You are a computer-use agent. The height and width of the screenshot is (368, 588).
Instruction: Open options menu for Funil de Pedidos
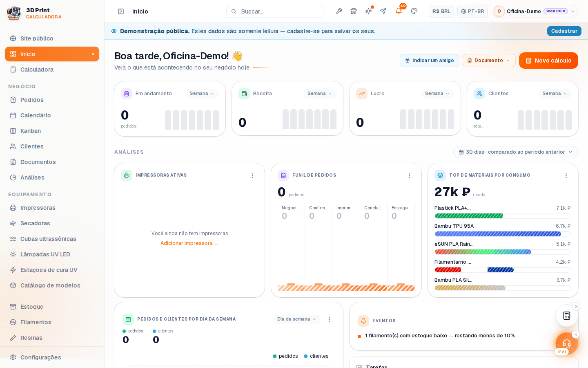pos(409,175)
